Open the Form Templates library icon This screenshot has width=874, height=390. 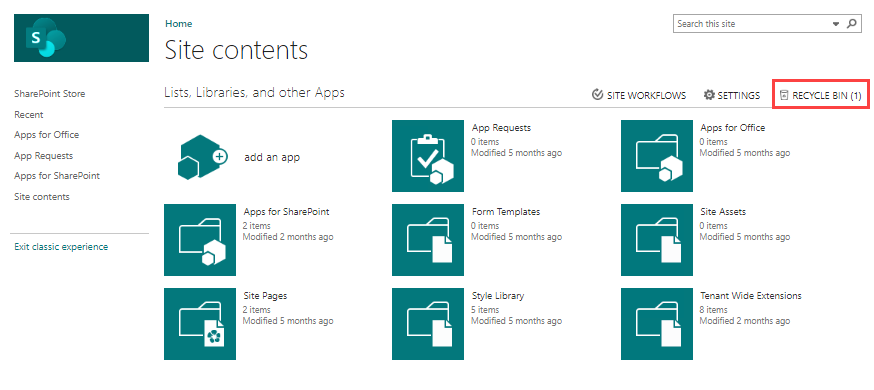click(428, 240)
